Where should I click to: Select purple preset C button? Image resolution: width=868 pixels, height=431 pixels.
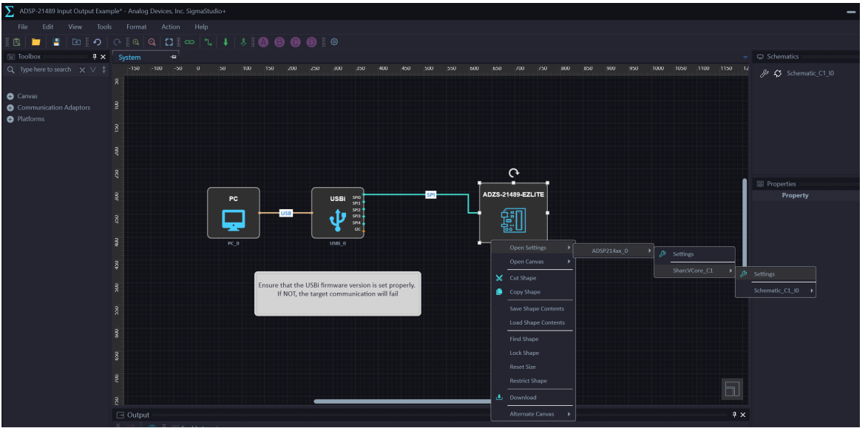pos(296,42)
